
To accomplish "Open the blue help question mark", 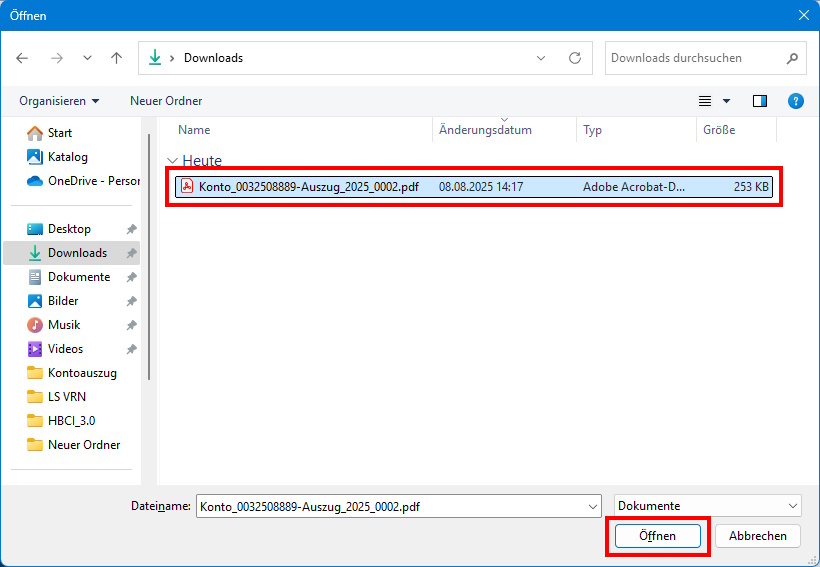I will (x=796, y=101).
